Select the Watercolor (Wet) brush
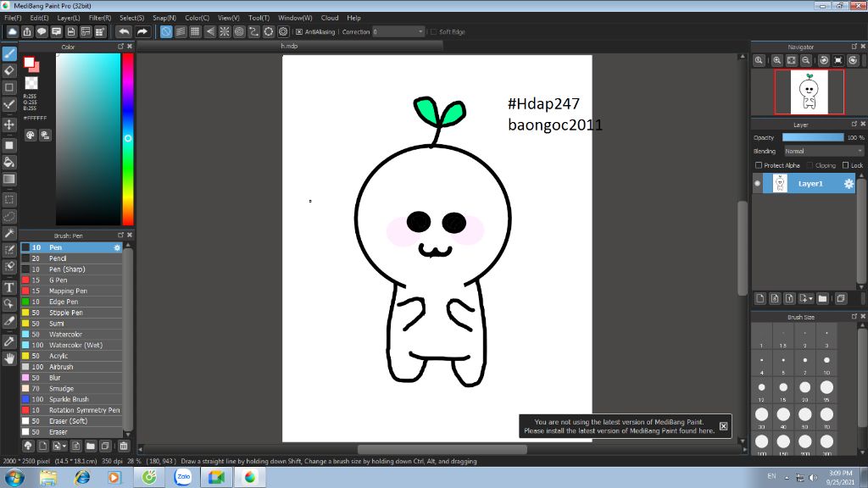This screenshot has width=868, height=488. pyautogui.click(x=71, y=346)
